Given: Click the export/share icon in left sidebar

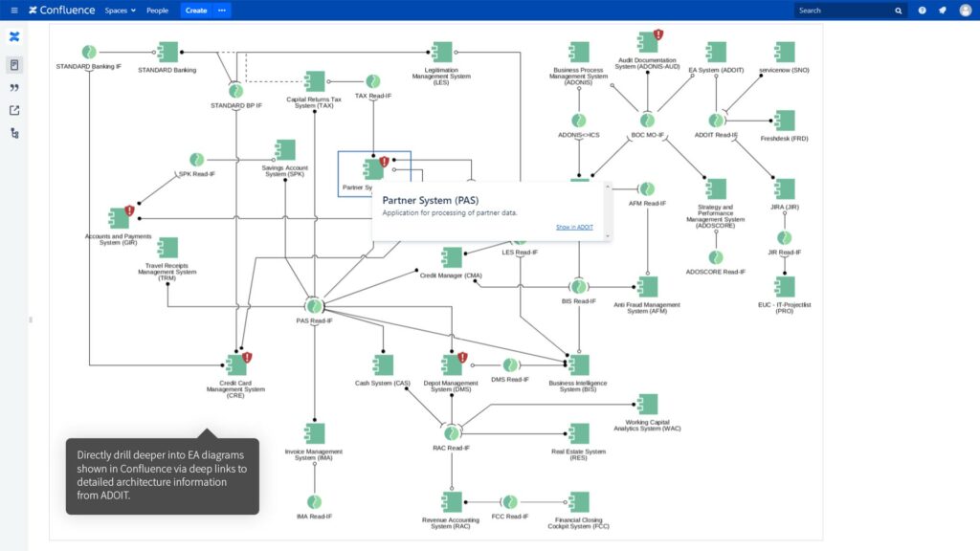Looking at the screenshot, I should click(x=13, y=111).
